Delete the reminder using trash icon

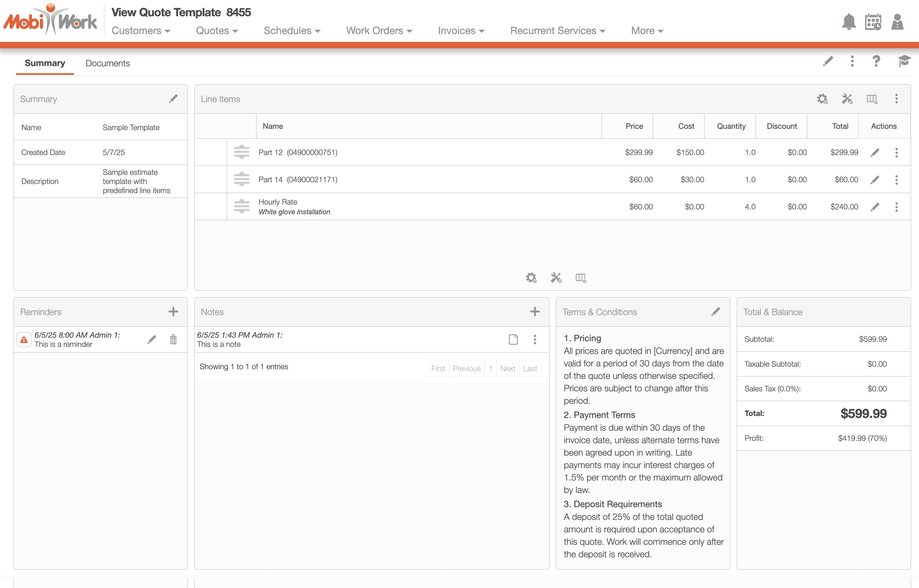click(x=173, y=339)
